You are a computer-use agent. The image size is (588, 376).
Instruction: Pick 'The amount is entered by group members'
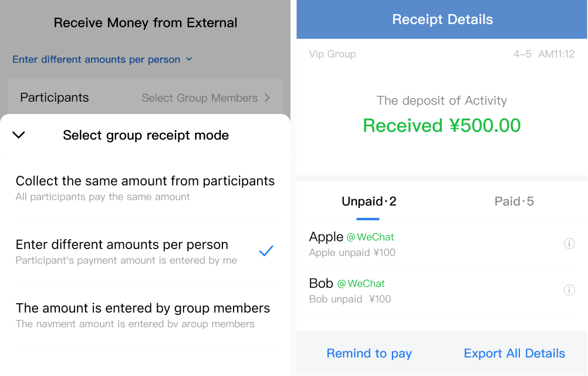(145, 315)
